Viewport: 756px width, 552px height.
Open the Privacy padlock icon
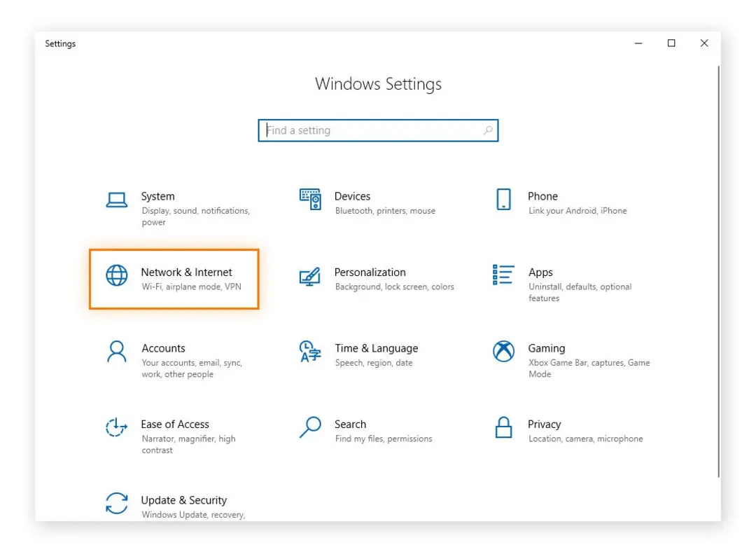coord(503,427)
